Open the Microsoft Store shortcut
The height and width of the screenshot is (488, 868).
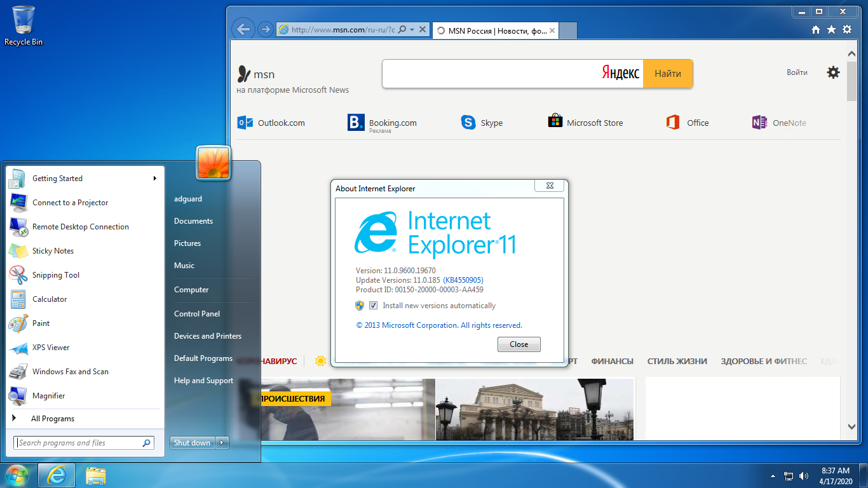585,123
